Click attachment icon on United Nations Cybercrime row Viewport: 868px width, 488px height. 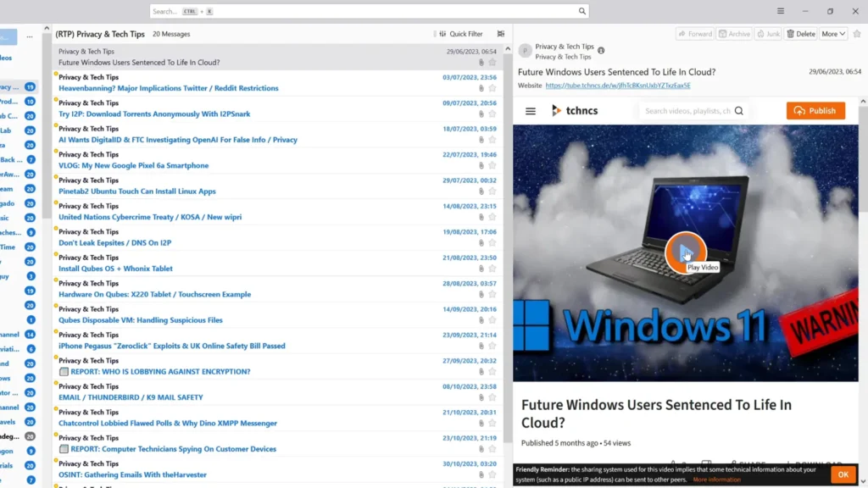click(x=481, y=217)
